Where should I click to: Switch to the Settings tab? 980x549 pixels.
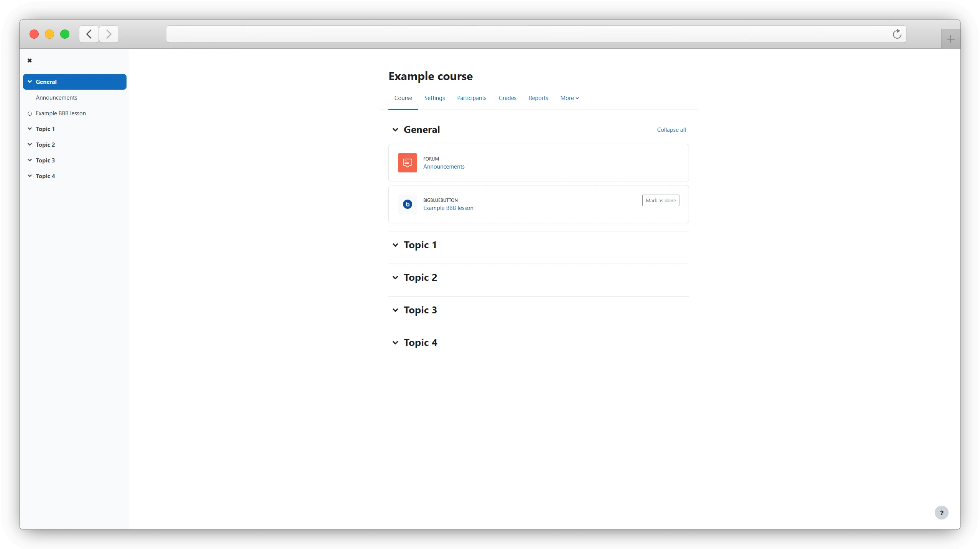[434, 98]
